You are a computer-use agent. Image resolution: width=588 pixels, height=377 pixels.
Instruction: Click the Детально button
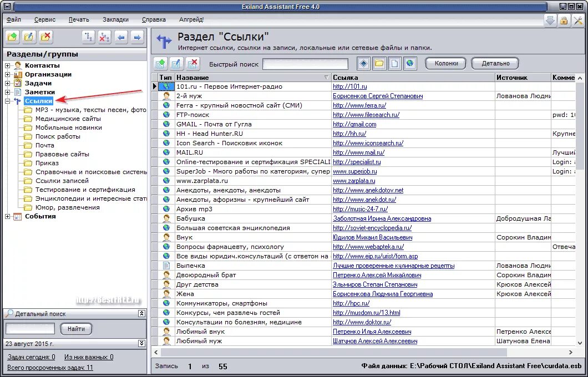click(495, 64)
